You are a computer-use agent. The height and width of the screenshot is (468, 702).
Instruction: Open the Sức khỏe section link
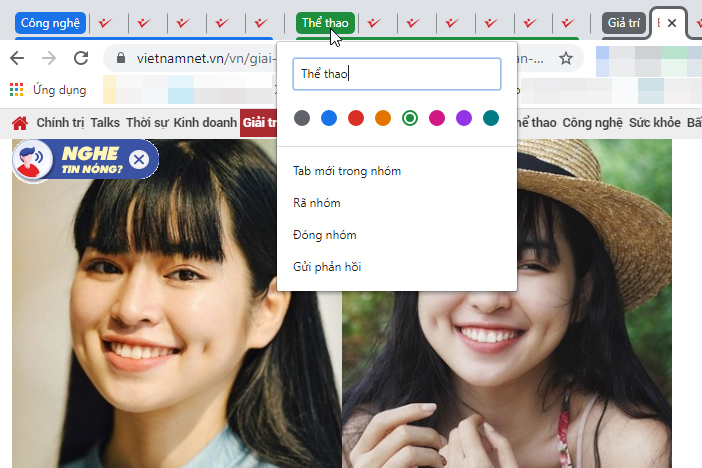pyautogui.click(x=655, y=123)
